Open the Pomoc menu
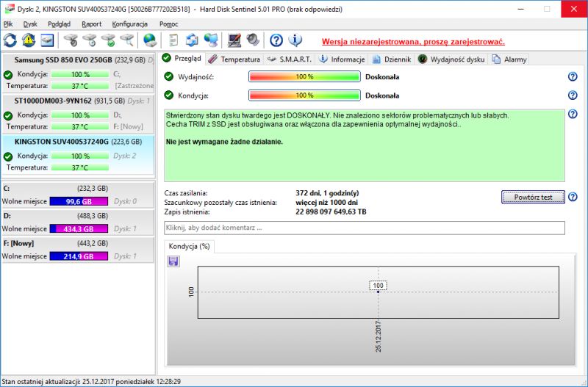The image size is (588, 387). [x=169, y=24]
